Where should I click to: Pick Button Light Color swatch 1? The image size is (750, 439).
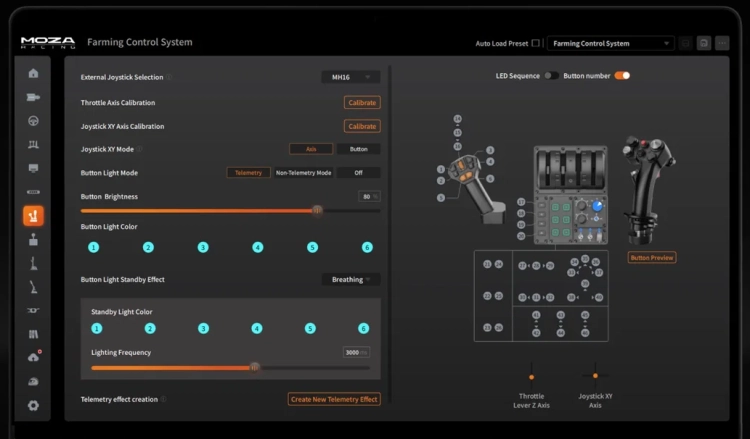[93, 247]
